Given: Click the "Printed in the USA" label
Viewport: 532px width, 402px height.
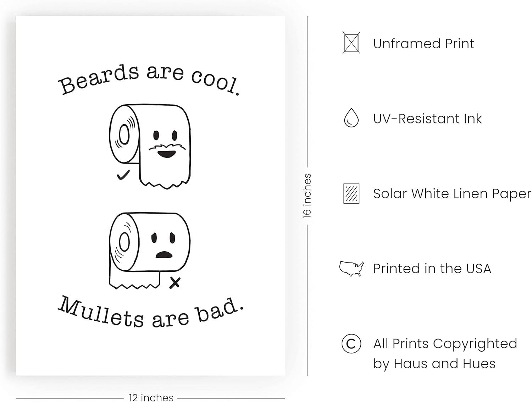Looking at the screenshot, I should click(432, 269).
